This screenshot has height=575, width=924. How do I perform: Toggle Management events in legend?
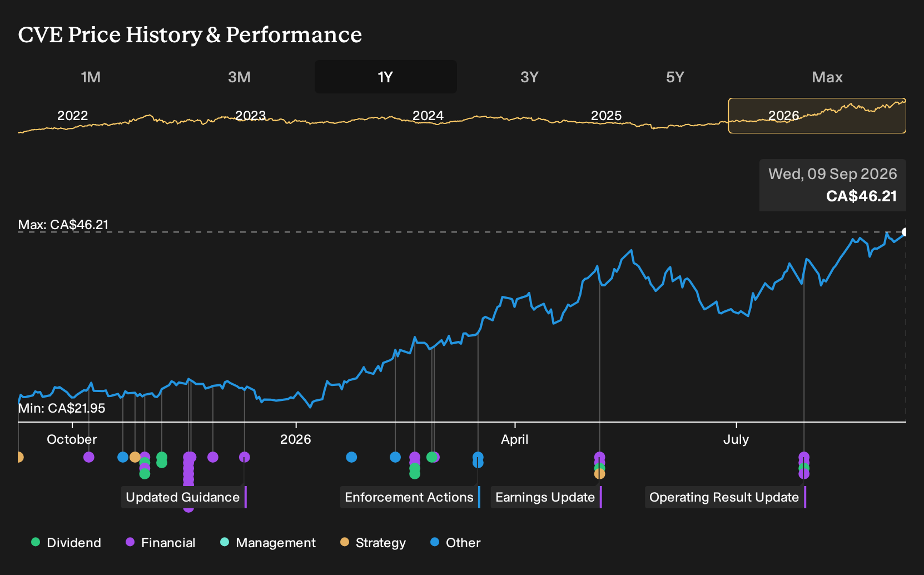click(268, 543)
